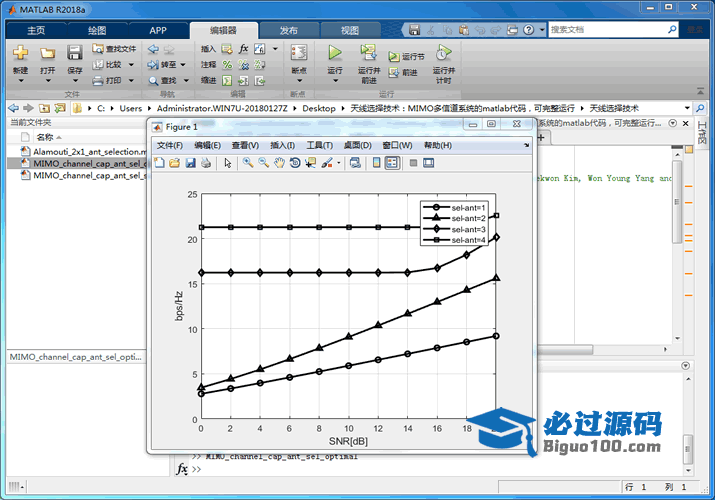The width and height of the screenshot is (715, 500).
Task: Click Zoom Out tool in Figure 1
Action: pos(263,163)
